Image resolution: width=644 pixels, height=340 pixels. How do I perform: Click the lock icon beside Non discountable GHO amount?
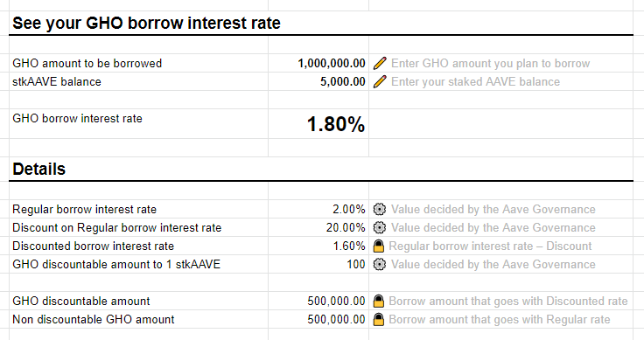click(x=379, y=320)
